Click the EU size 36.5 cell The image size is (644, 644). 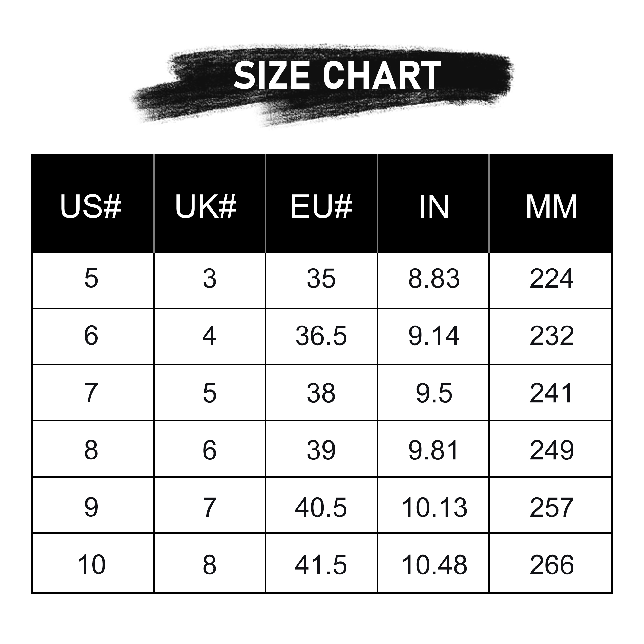[321, 336]
